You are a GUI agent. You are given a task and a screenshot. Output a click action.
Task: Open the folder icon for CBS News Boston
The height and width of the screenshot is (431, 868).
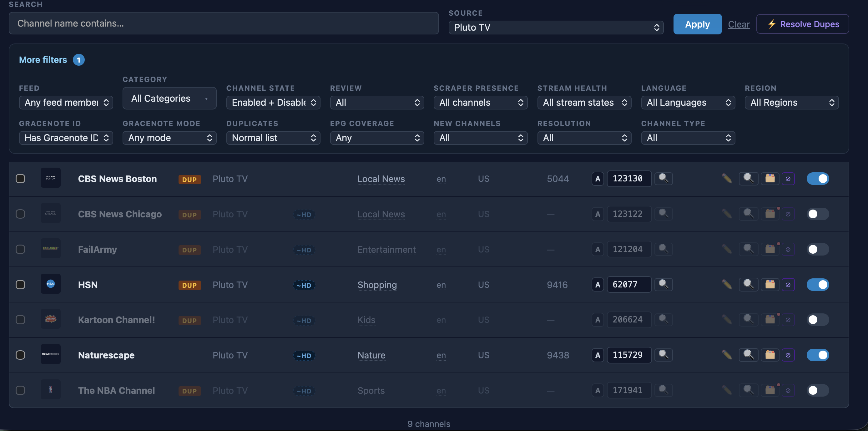[x=770, y=178]
